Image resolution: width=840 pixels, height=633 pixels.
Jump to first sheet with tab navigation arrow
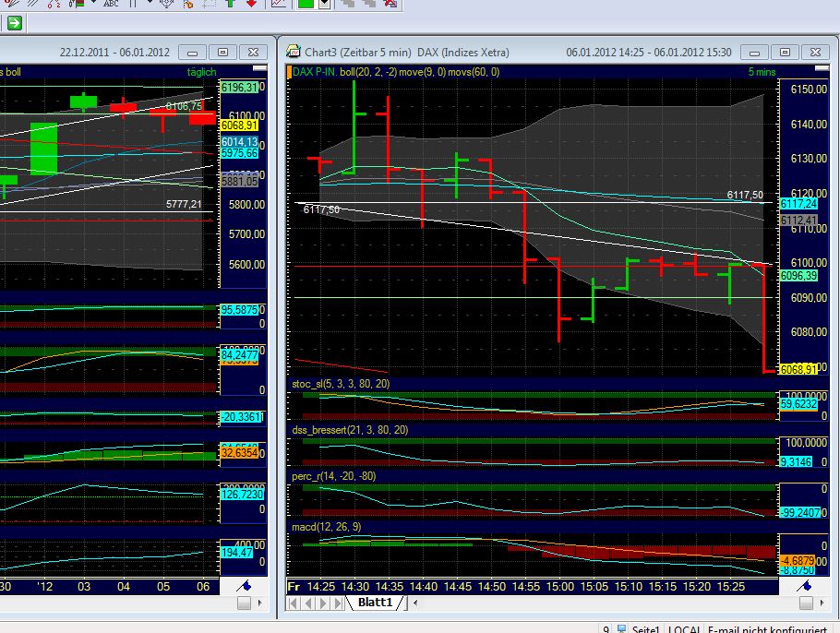[294, 603]
